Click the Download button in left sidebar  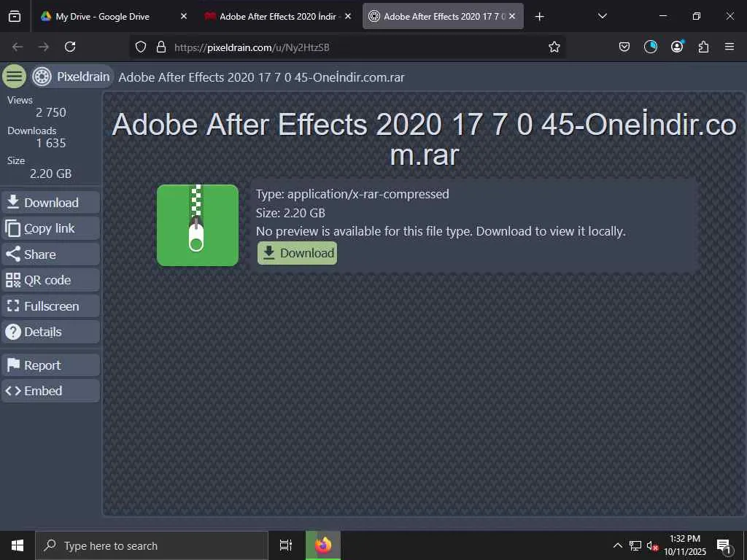[51, 203]
